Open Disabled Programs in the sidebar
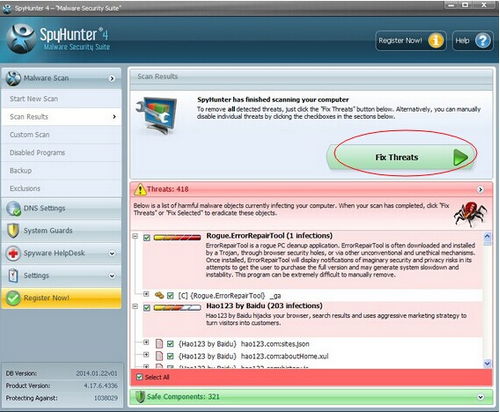Image resolution: width=500 pixels, height=412 pixels. click(61, 153)
